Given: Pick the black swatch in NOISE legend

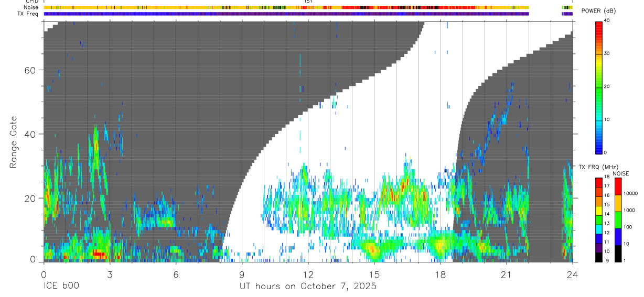Looking at the screenshot, I should coord(618,254).
